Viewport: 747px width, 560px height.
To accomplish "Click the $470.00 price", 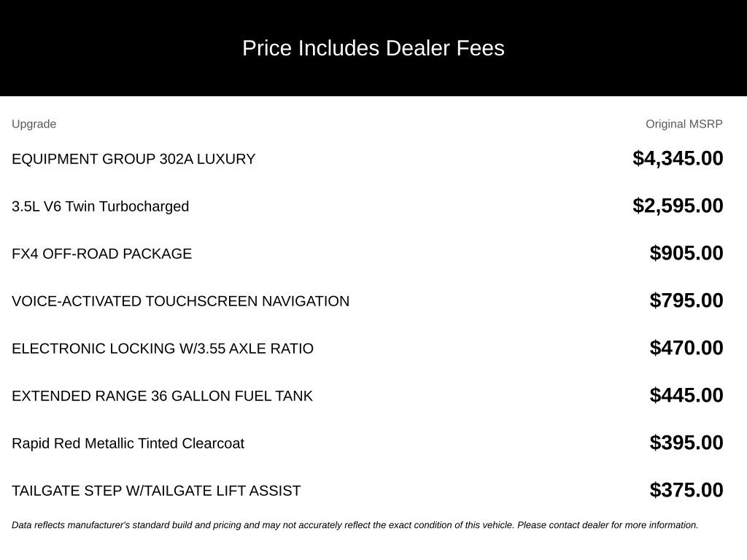I will coord(686,348).
